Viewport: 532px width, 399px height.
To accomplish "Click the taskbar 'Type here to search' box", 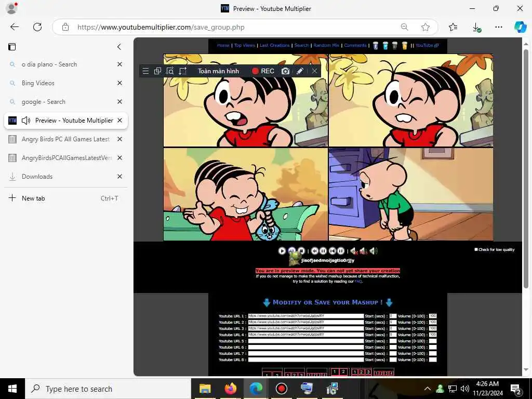I will [108, 389].
